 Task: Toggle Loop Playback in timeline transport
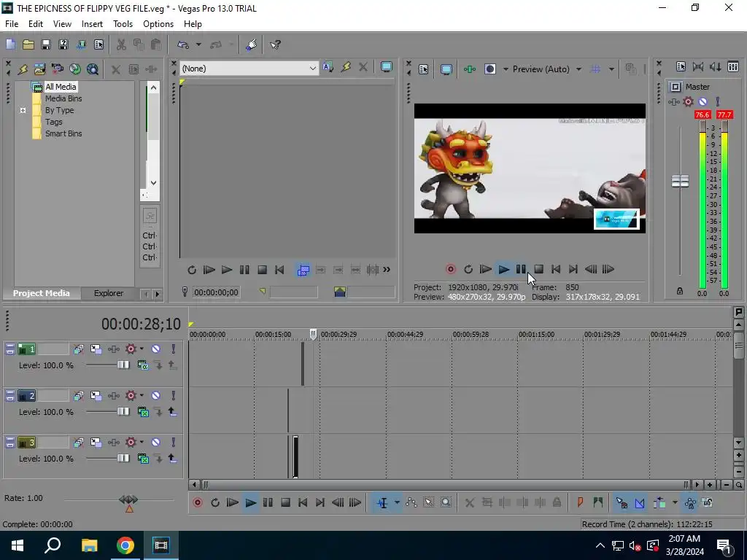215,502
